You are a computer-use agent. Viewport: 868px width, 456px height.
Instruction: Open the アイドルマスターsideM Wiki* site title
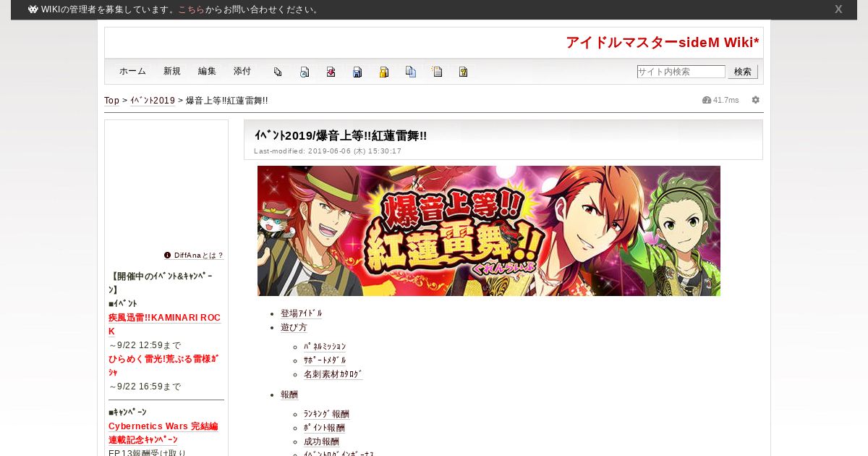pyautogui.click(x=663, y=42)
